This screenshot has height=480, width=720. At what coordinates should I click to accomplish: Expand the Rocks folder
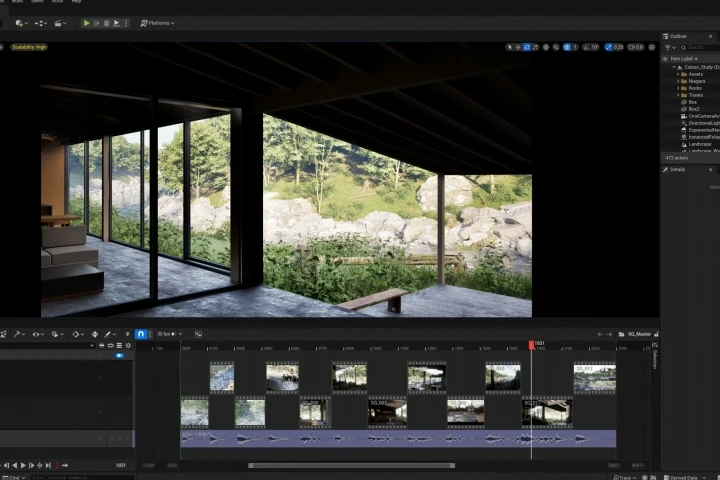(678, 88)
